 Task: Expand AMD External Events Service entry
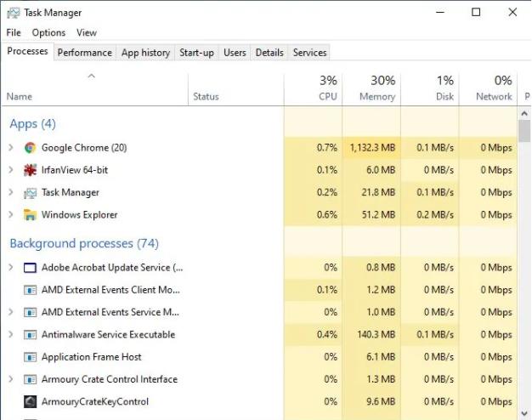tap(11, 312)
